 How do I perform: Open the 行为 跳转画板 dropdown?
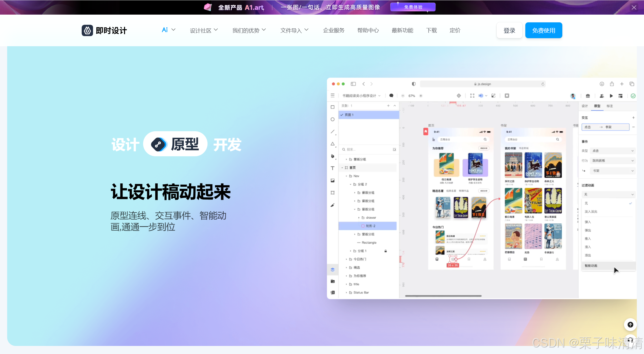click(x=612, y=161)
